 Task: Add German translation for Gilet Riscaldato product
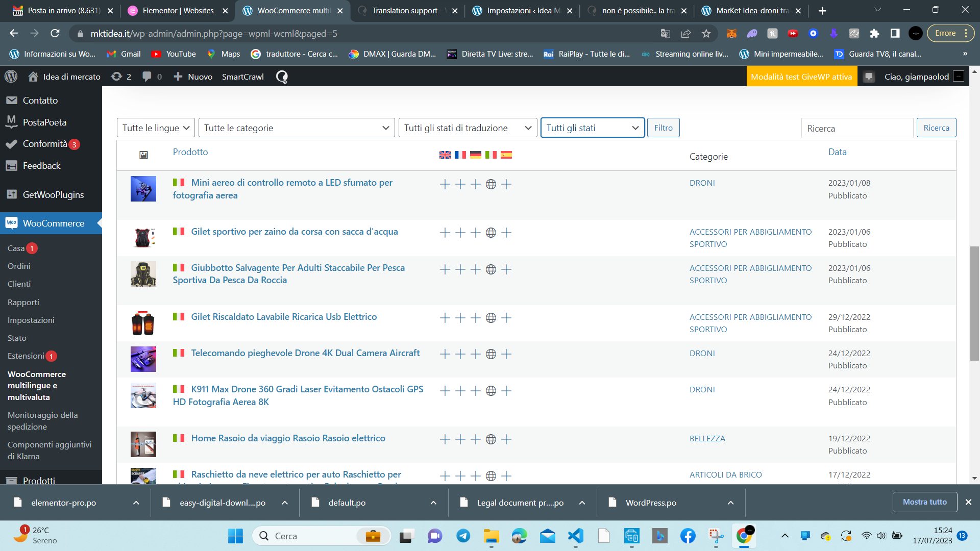pos(475,318)
